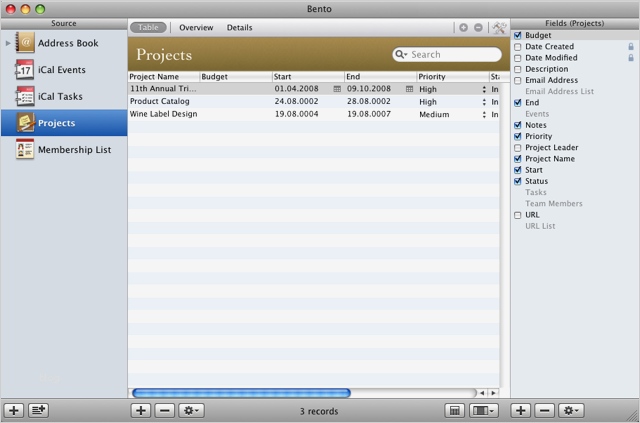Create a new collection from Source bottom bar

[x=39, y=410]
